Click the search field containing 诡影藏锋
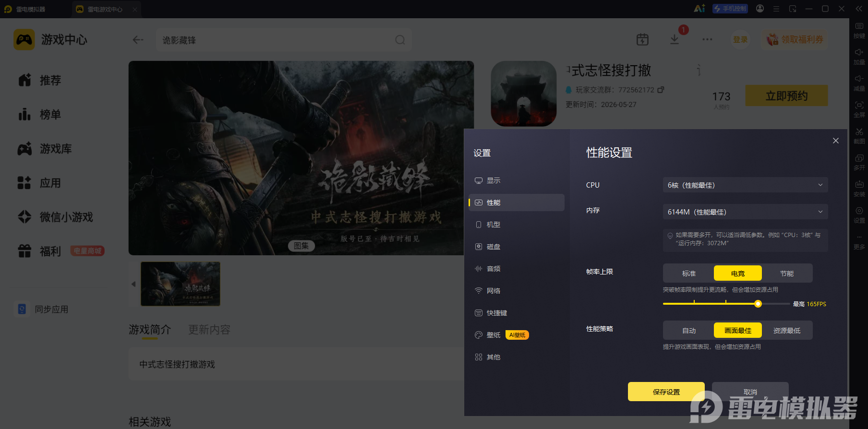This screenshot has width=868, height=429. click(284, 40)
